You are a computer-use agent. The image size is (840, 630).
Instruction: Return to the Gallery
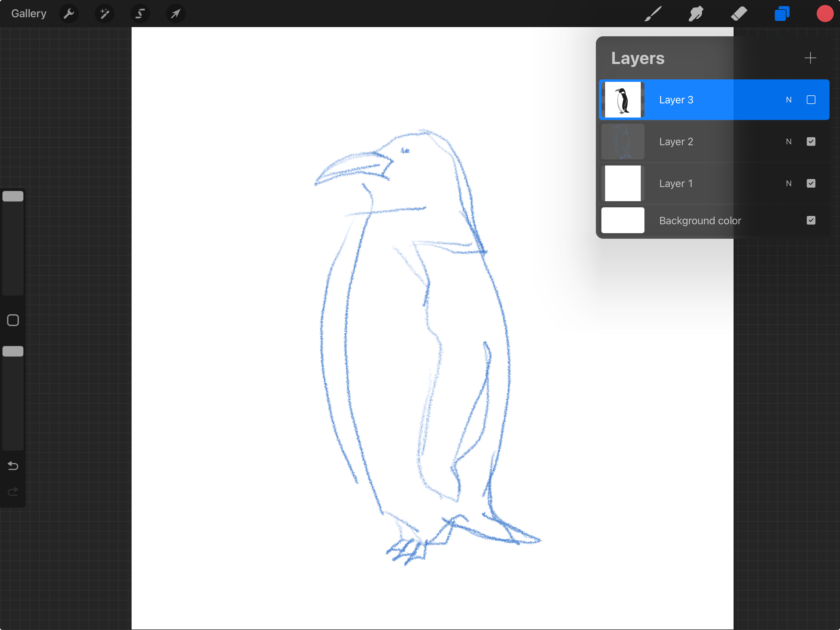[29, 14]
